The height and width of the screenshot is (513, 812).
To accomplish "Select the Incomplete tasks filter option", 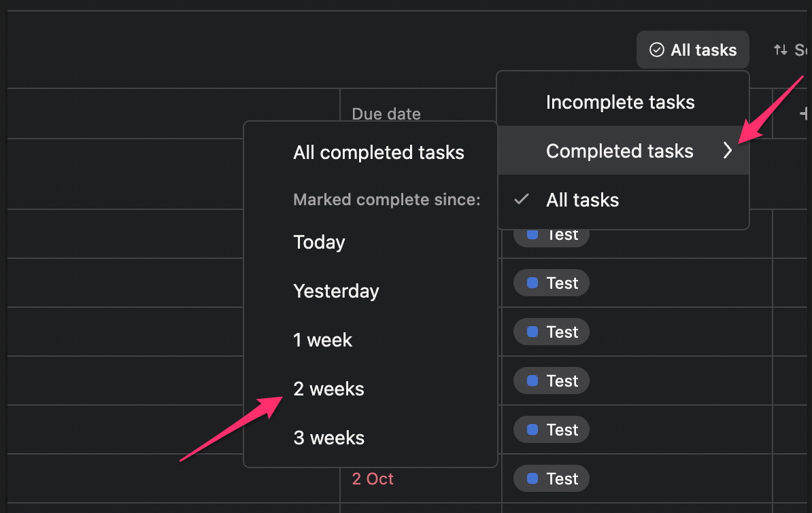I will coord(620,102).
